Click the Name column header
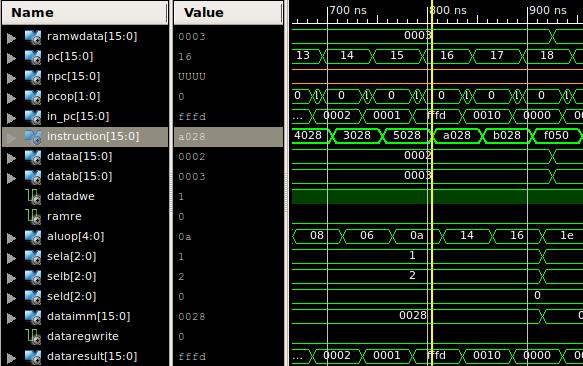 pos(85,13)
